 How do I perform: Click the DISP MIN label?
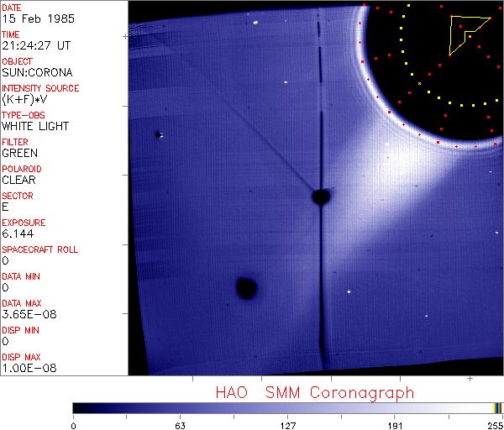coord(20,330)
